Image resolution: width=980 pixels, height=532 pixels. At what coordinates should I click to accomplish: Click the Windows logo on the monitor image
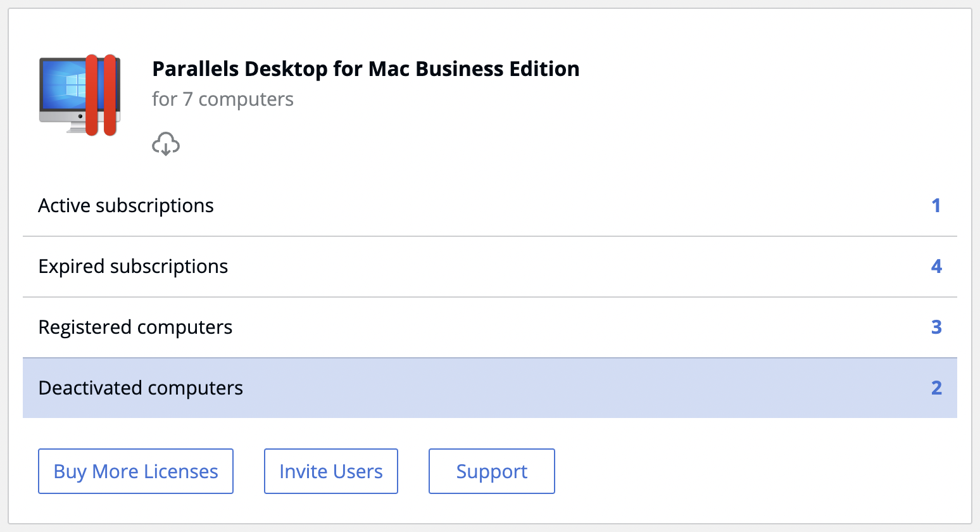coord(71,85)
